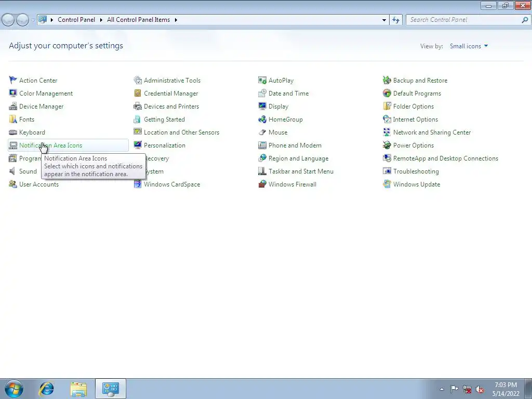This screenshot has width=532, height=399.
Task: Click the Phone and Modem icon
Action: click(262, 145)
